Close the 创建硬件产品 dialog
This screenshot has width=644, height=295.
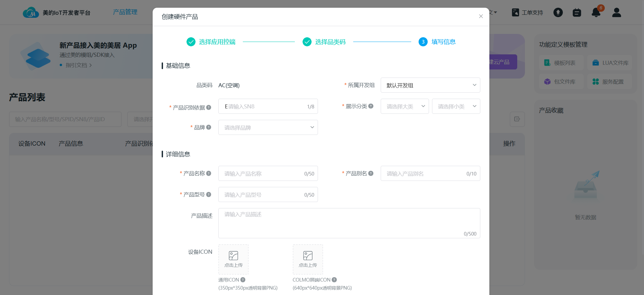481,16
